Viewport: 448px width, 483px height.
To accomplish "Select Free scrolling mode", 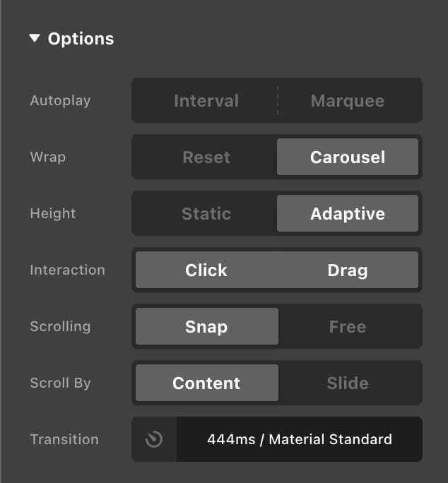I will point(348,326).
